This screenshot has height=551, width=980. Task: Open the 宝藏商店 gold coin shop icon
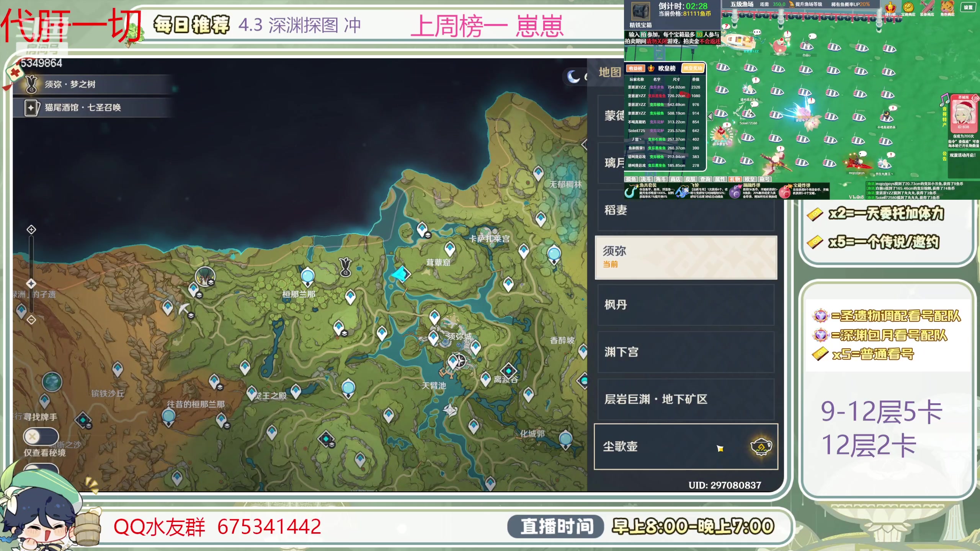pos(908,8)
